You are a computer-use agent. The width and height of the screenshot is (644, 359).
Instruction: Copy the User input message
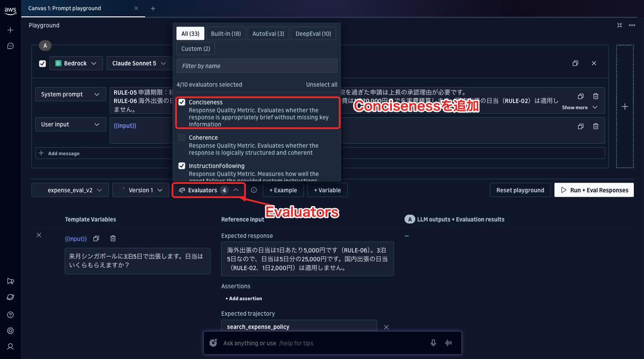coord(581,126)
